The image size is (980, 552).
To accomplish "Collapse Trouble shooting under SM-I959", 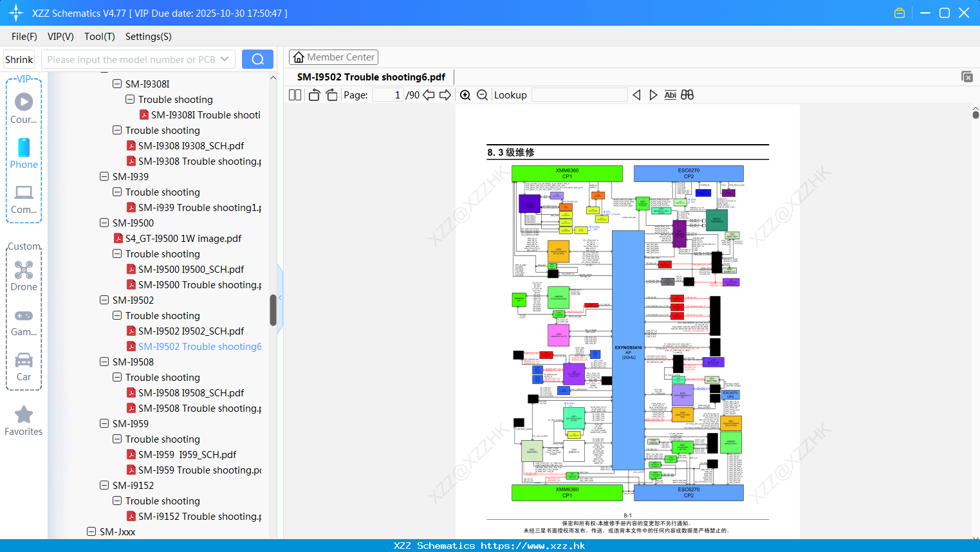I will [x=117, y=439].
